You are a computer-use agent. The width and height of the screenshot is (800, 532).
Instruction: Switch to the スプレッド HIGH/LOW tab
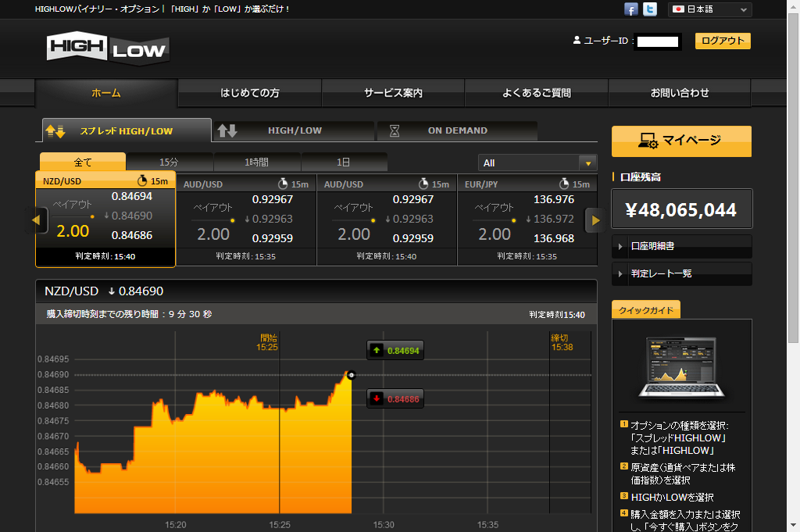[127, 130]
